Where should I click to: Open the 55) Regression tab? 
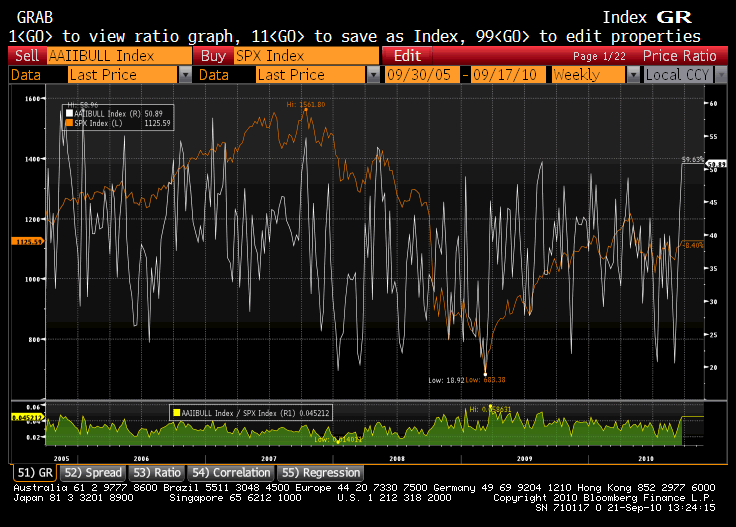pos(321,473)
